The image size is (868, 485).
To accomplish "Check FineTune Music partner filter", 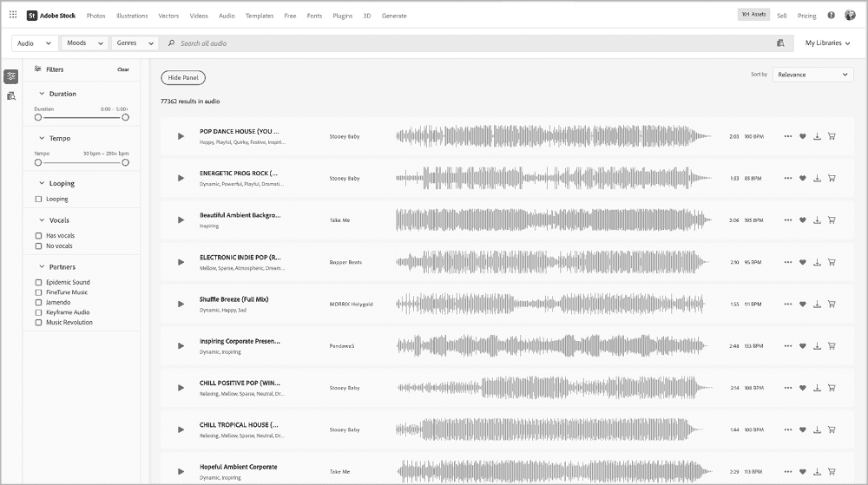I will coord(38,292).
